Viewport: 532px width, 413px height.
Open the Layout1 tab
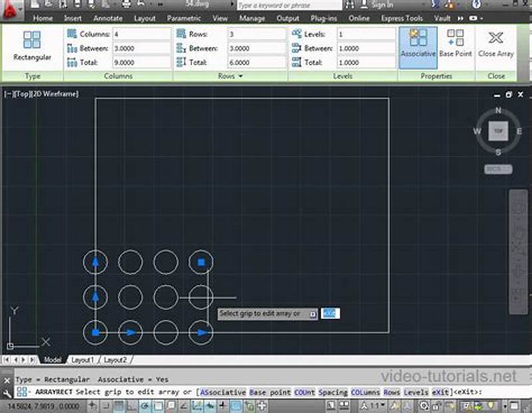point(82,360)
